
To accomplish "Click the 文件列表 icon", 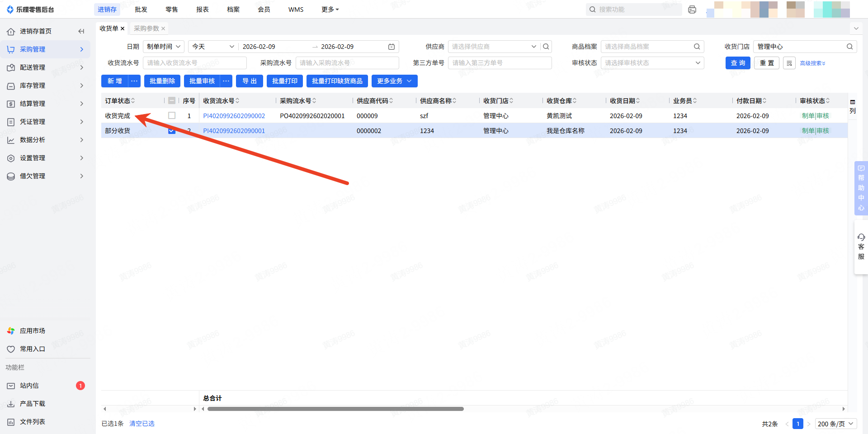I will 11,422.
